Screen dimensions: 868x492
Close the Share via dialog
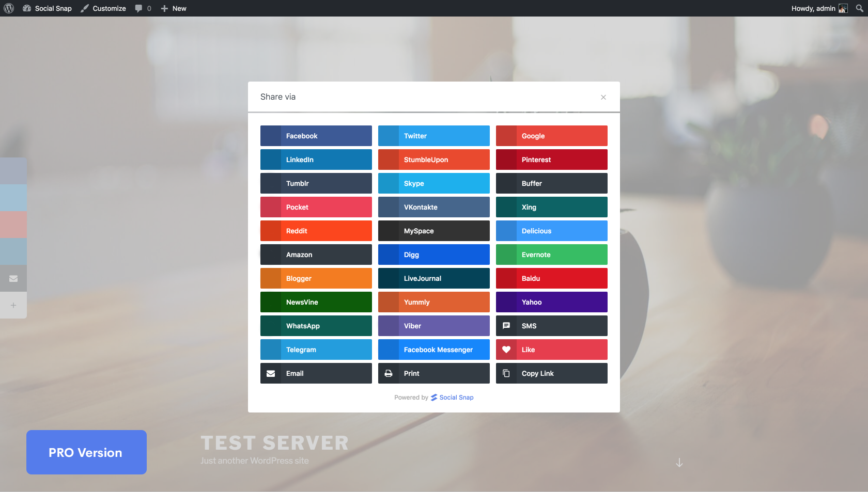[603, 97]
